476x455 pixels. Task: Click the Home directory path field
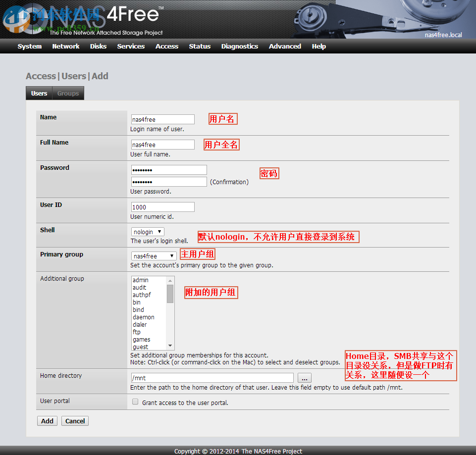tap(212, 378)
